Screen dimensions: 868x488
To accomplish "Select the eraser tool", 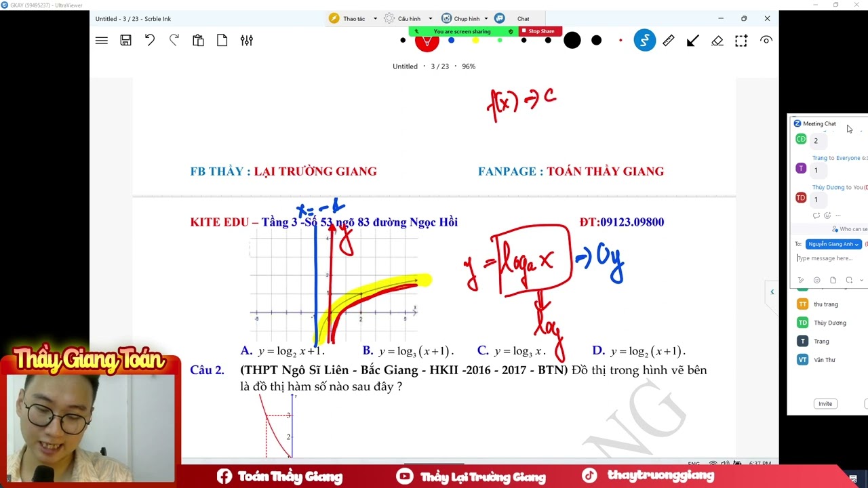I will (717, 41).
